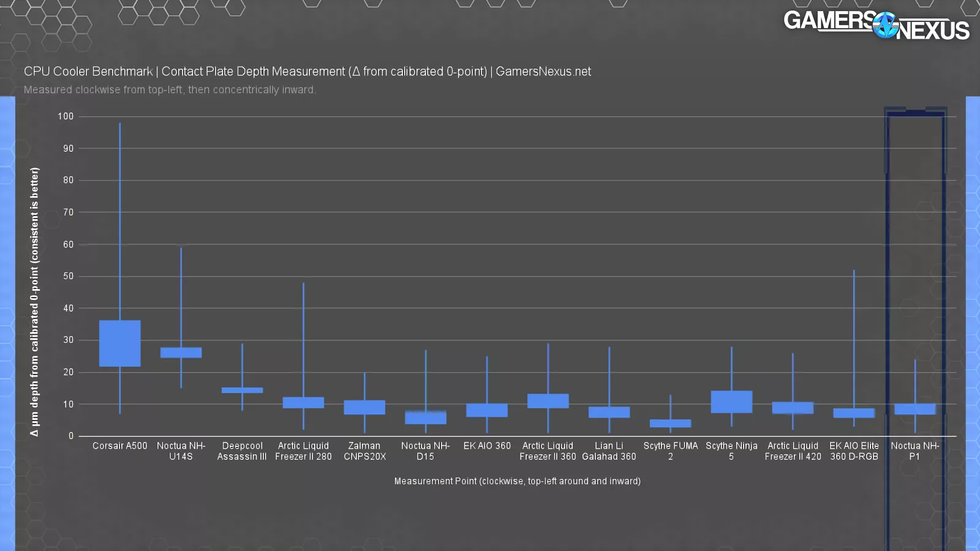Click the GamersNexus.net text in chart title
The image size is (980, 551).
(x=543, y=72)
